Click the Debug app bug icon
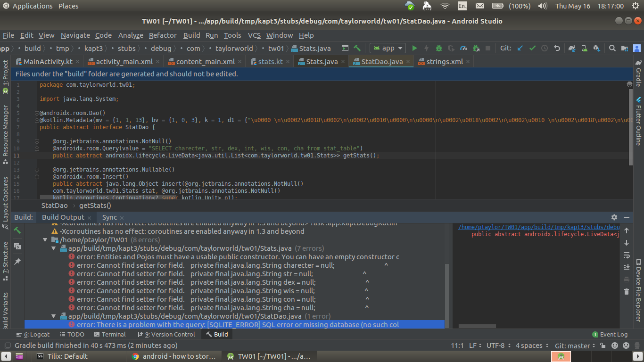 click(439, 48)
